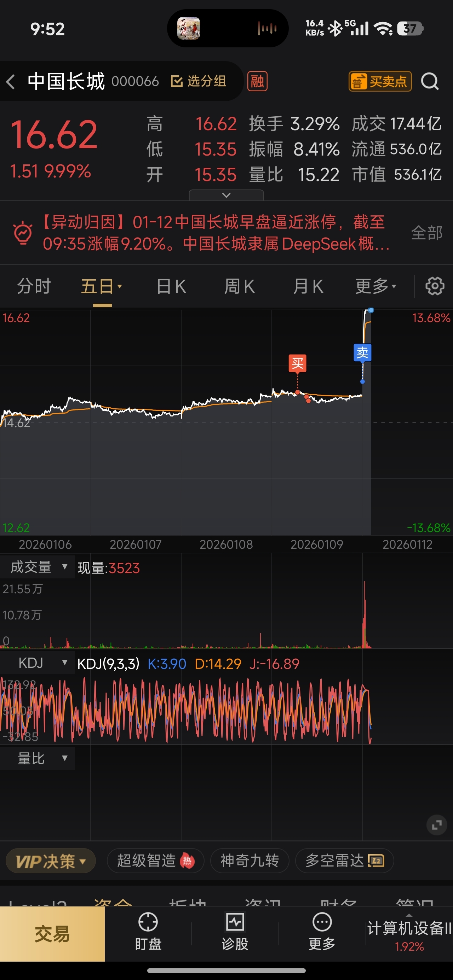
Task: Open 量比 indicator dropdown
Action: click(x=38, y=758)
